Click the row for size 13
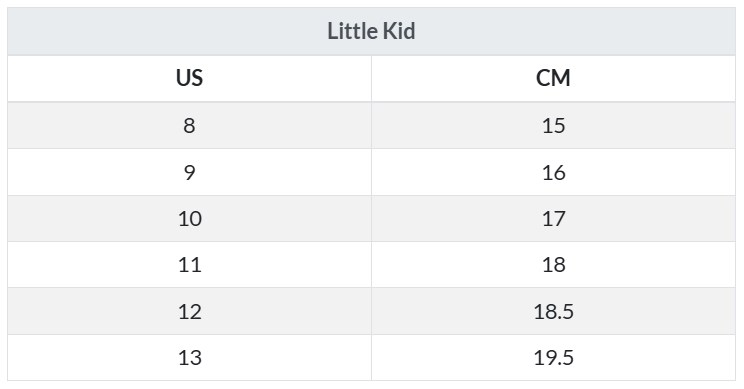Image resolution: width=744 pixels, height=389 pixels. (x=371, y=358)
